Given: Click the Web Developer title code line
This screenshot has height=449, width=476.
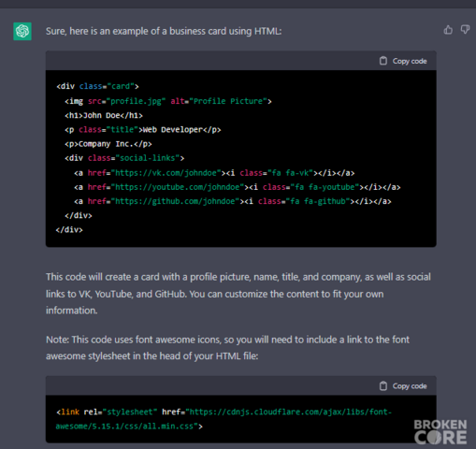Looking at the screenshot, I should pyautogui.click(x=143, y=130).
